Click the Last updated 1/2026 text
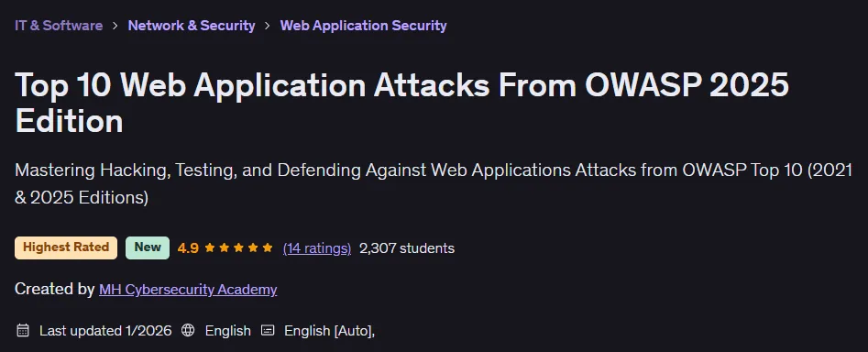 (105, 331)
